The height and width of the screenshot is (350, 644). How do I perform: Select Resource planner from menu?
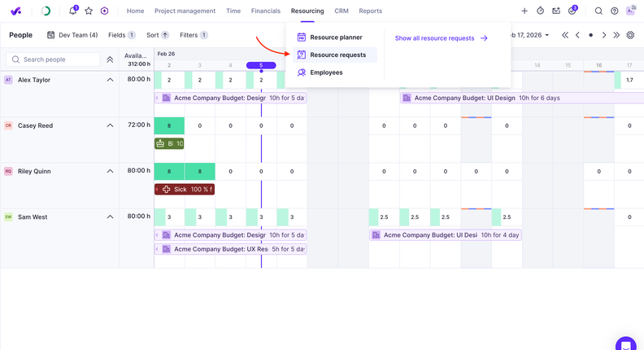(335, 37)
